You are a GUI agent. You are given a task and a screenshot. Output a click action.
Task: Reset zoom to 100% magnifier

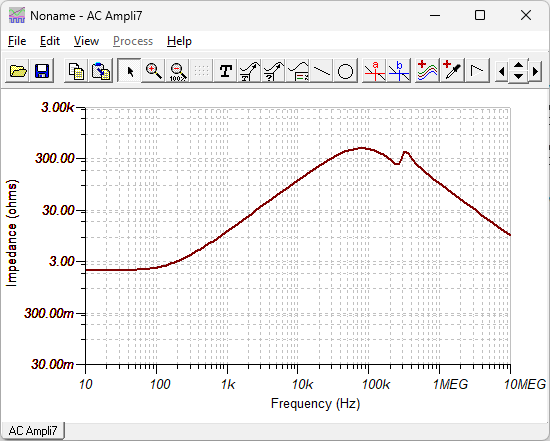click(x=178, y=71)
